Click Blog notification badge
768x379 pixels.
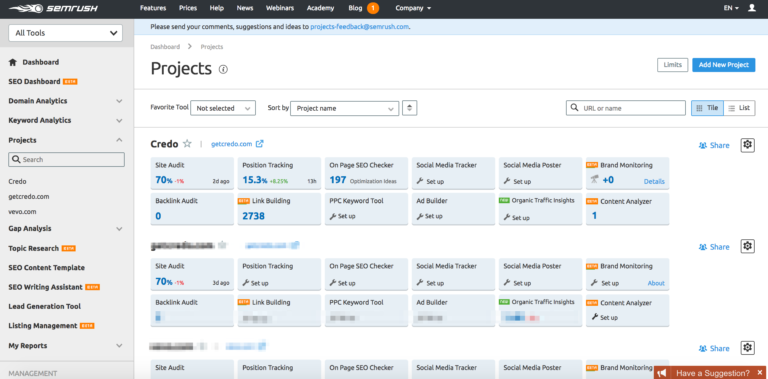coord(373,8)
